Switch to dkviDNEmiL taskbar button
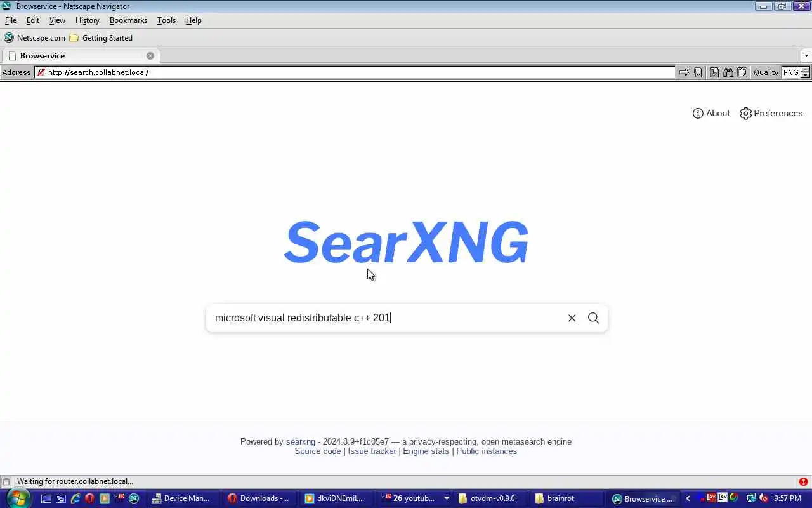Image resolution: width=812 pixels, height=508 pixels. [x=336, y=498]
